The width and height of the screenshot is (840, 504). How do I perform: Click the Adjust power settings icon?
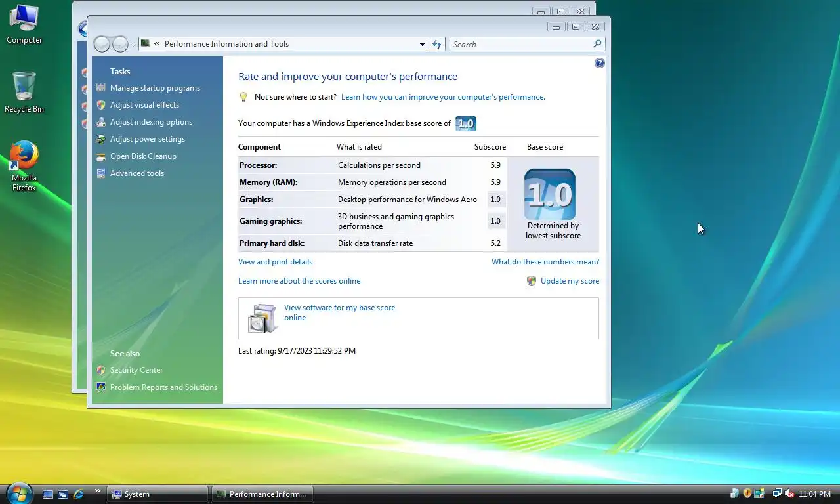click(x=100, y=139)
